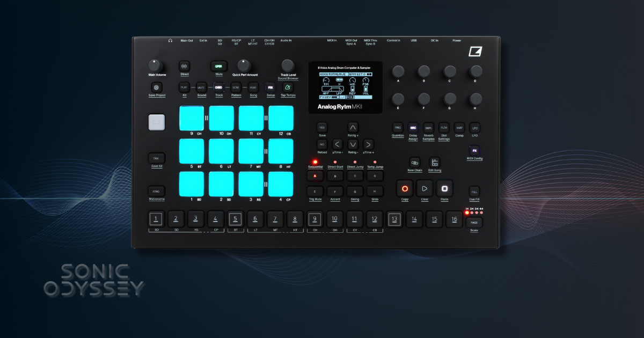Hit pad 9 CH closed hat
This screenshot has height=338, width=644.
192,119
